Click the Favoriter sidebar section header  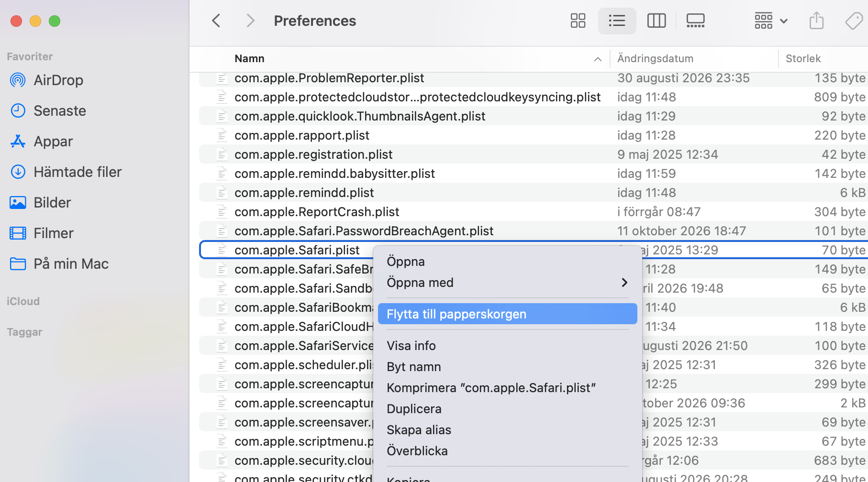(30, 56)
